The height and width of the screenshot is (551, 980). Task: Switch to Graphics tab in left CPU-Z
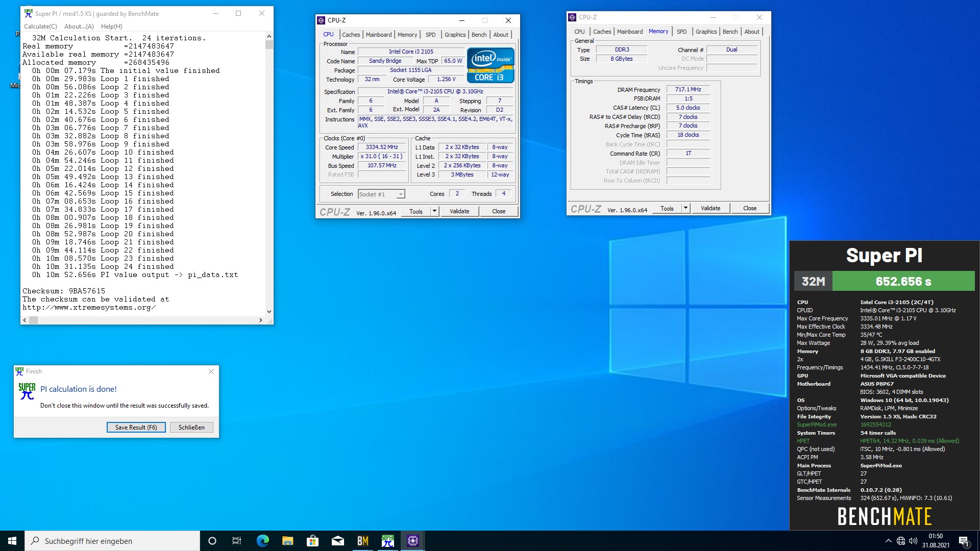point(455,35)
